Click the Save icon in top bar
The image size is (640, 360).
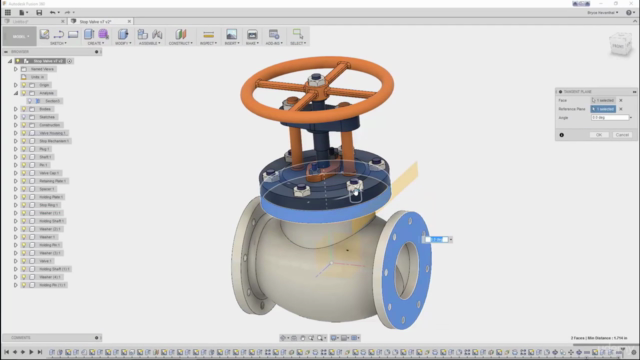[x=39, y=12]
